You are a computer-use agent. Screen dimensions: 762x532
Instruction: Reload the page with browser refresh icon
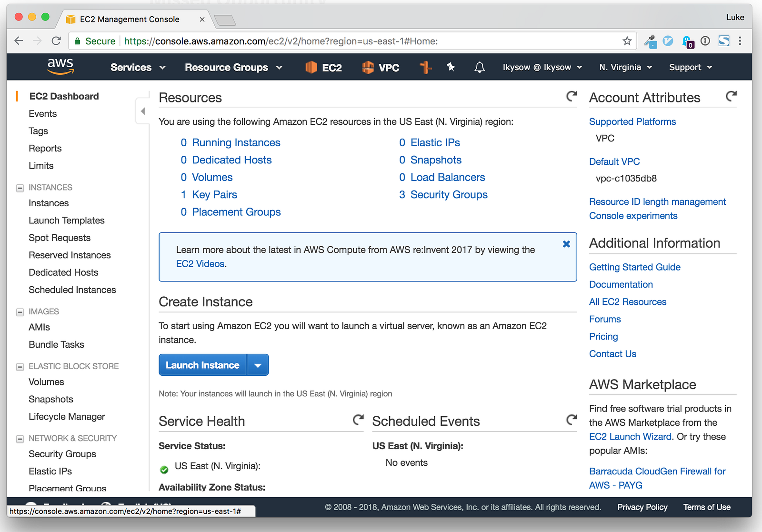(56, 41)
